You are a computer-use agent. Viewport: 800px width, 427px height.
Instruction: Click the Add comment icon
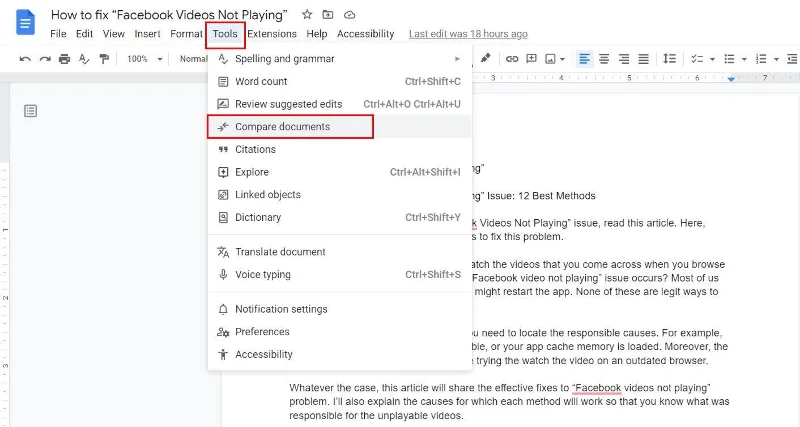coord(531,59)
